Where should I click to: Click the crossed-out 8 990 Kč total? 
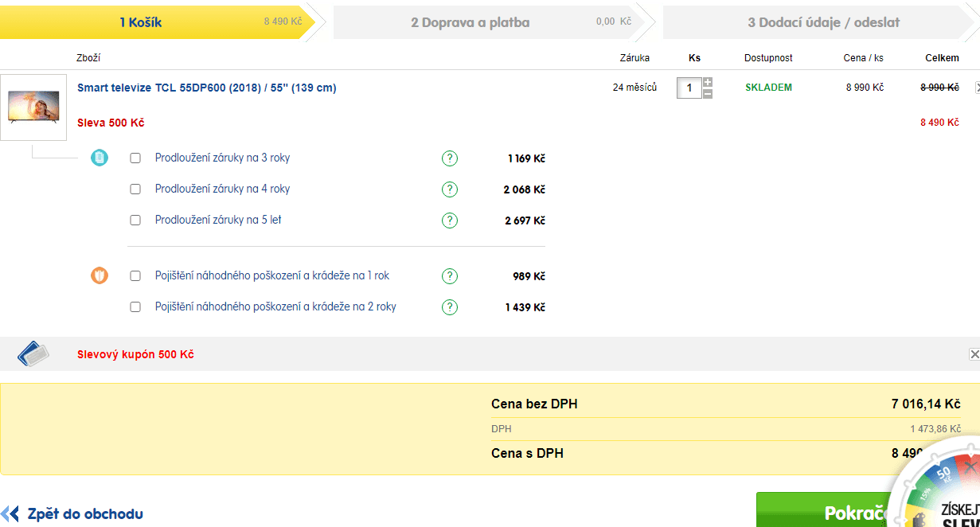pyautogui.click(x=939, y=88)
